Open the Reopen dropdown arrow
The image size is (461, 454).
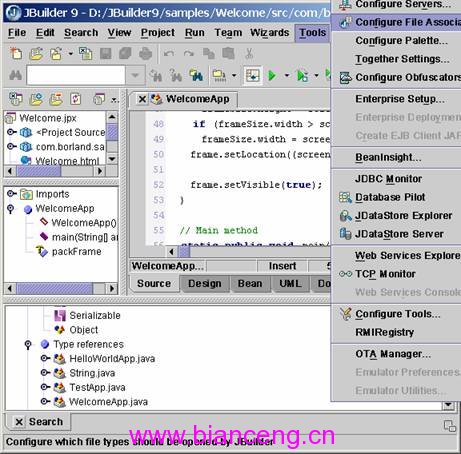pos(70,54)
